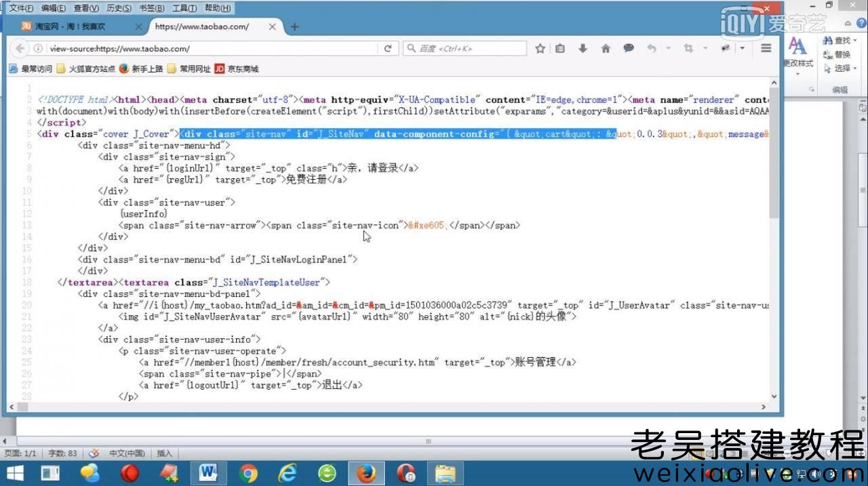
Task: Click the back navigation arrow
Action: coord(20,49)
